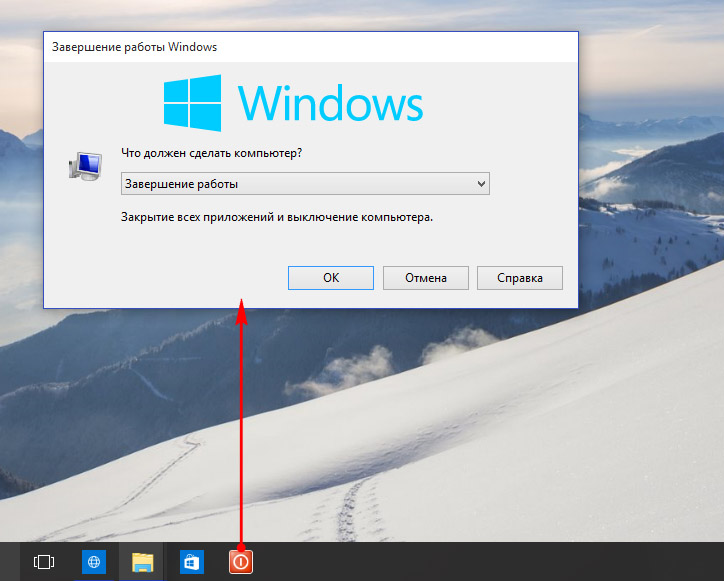This screenshot has height=581, width=724.
Task: Click the 'Закрытие всех приложений' description text
Action: [277, 217]
